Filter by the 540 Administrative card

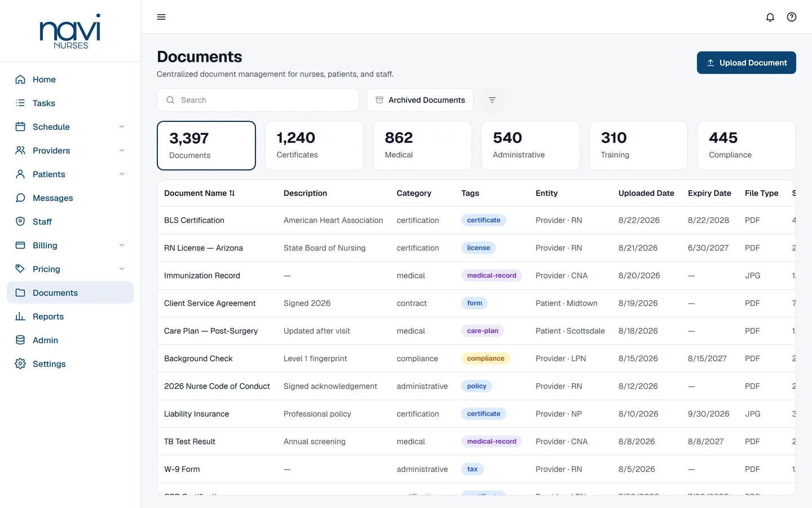[x=531, y=146]
